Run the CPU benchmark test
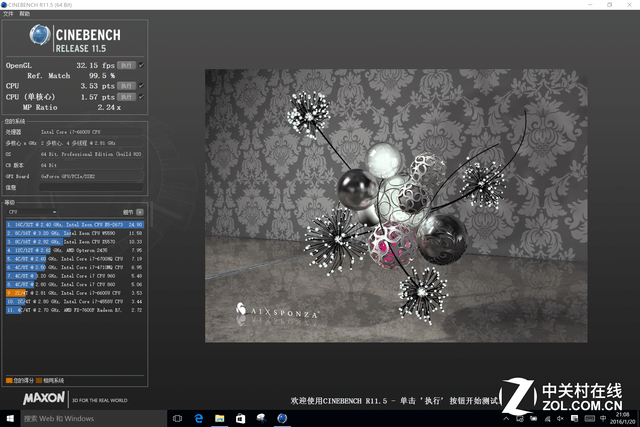Screen dimensions: 640x427 [x=127, y=87]
